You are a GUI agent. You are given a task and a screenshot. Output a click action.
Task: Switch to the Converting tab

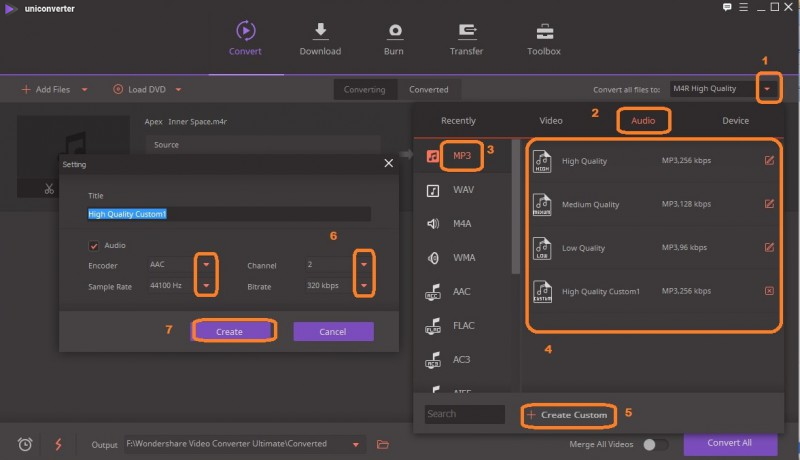coord(364,90)
